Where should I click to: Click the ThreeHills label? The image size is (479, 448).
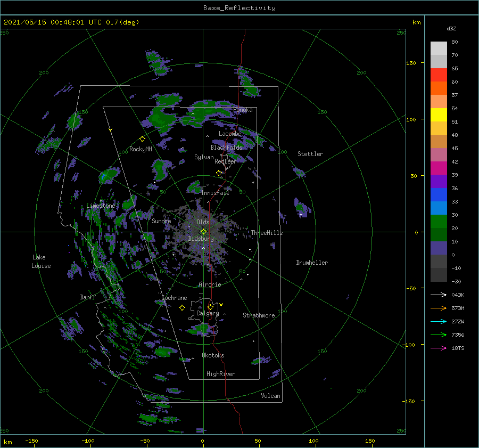[x=267, y=233]
